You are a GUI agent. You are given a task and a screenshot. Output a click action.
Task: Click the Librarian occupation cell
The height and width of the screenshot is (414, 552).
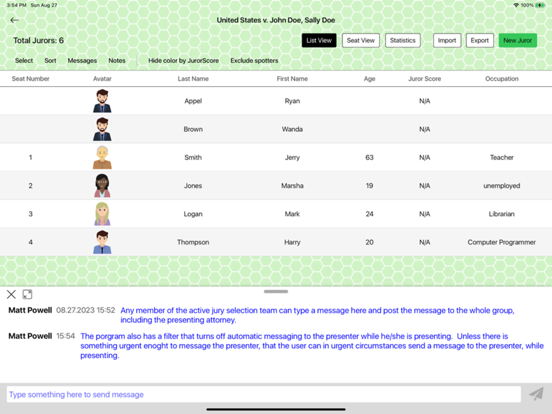point(502,214)
